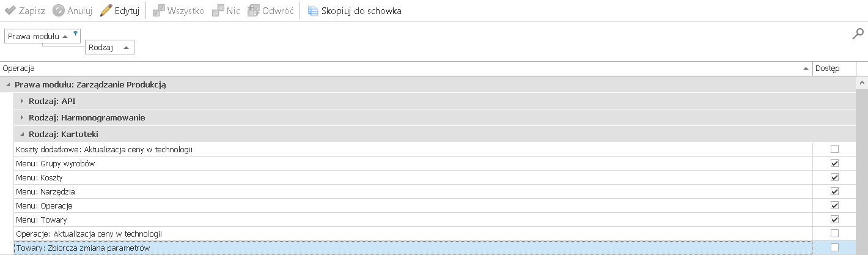Enable access for Koszty dodatkowe row
The height and width of the screenshot is (255, 868).
834,149
